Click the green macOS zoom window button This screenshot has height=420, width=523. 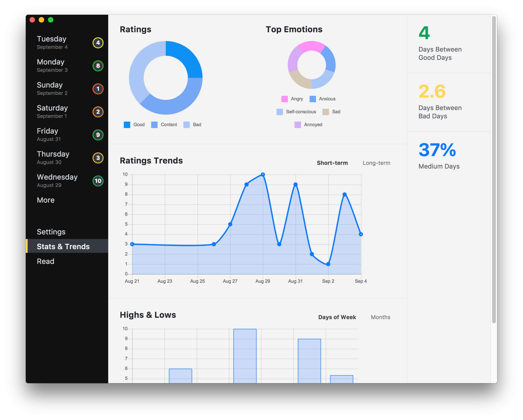pos(50,20)
